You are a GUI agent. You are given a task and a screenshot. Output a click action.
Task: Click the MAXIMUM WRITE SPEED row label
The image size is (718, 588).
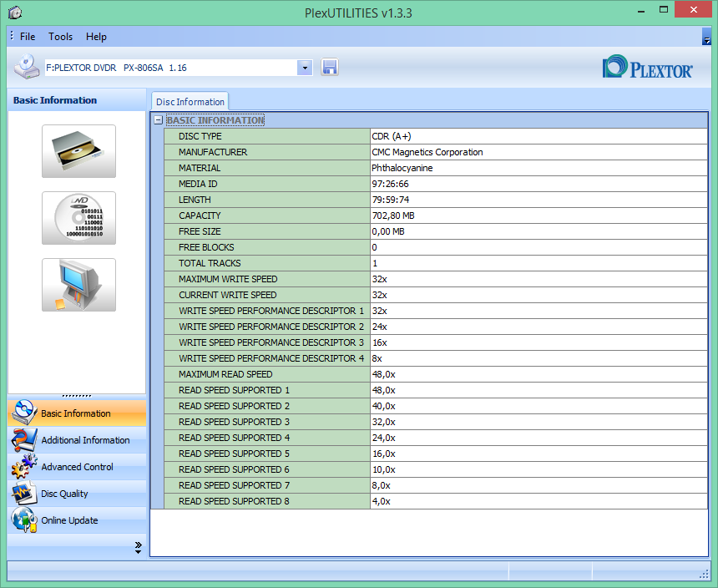point(228,279)
